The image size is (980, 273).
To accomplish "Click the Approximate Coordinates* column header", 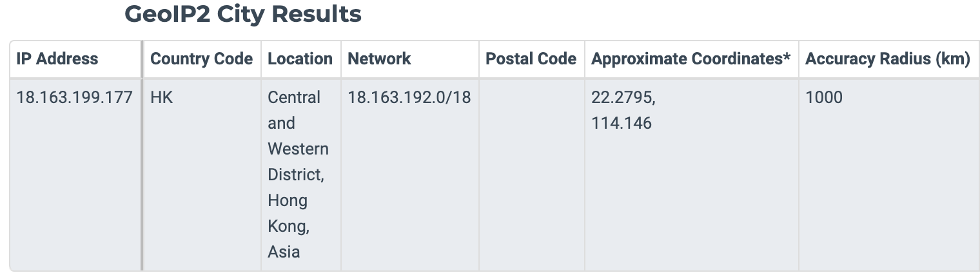I will pos(692,59).
